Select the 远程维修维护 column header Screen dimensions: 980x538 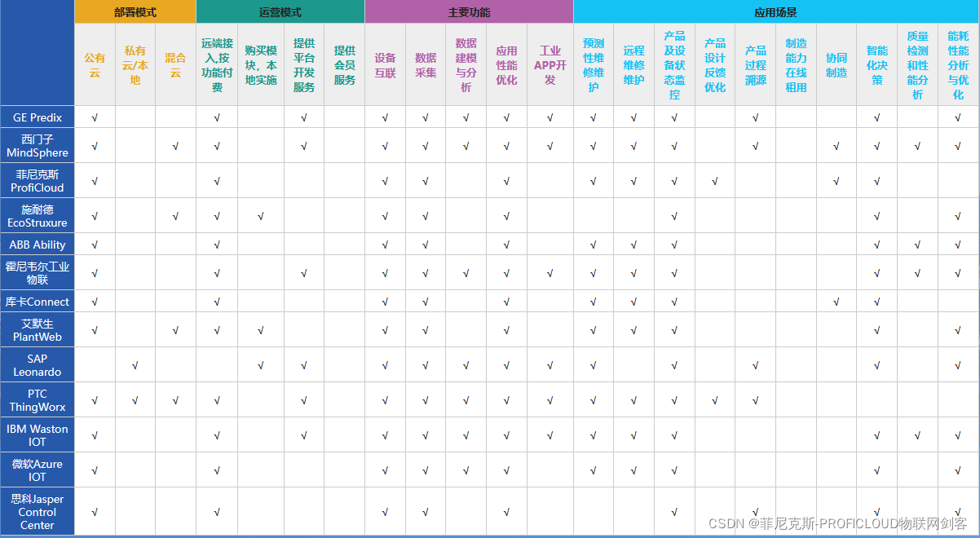(x=633, y=65)
